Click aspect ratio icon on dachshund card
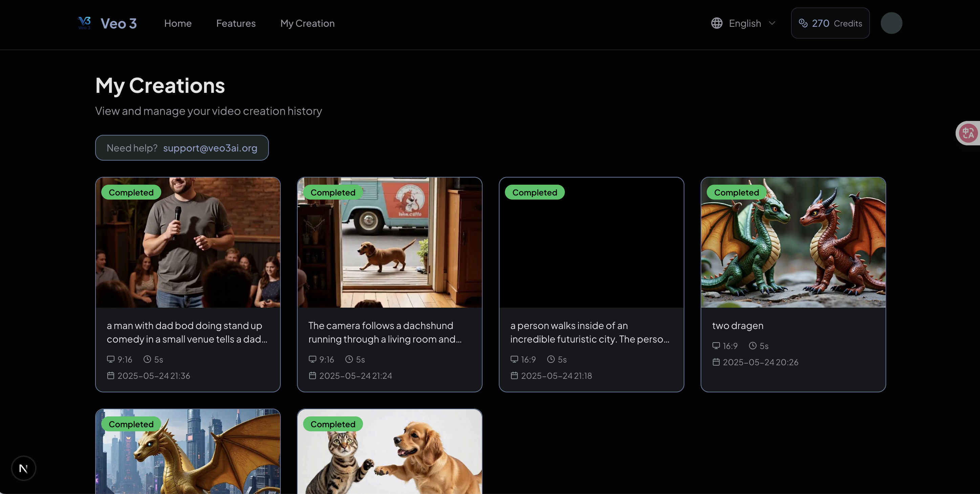980x494 pixels. click(x=312, y=359)
